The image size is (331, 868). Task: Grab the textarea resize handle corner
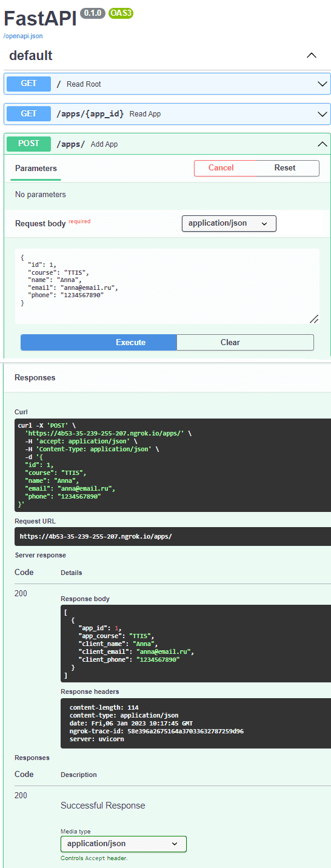pos(314,319)
